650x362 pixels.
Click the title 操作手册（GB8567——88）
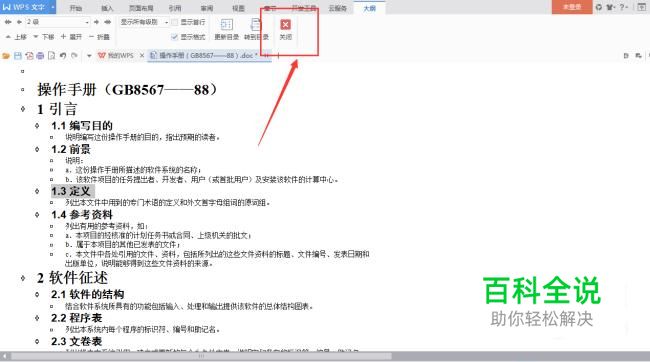click(127, 89)
